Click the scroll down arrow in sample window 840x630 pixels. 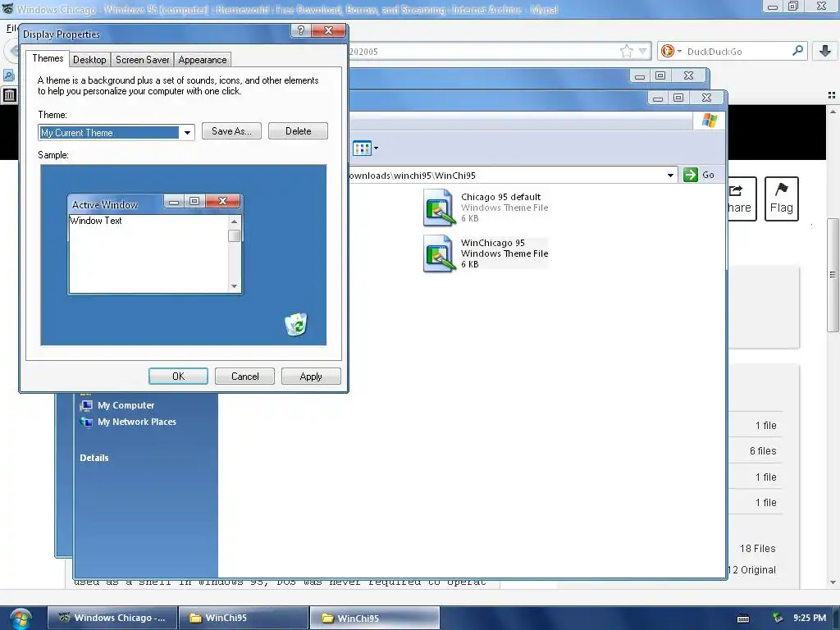(x=234, y=286)
